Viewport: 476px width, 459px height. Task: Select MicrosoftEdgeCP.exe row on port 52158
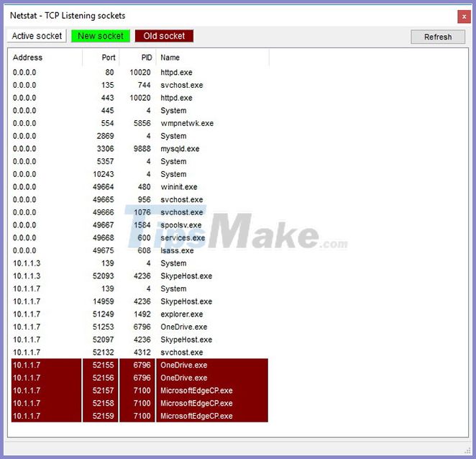coord(139,404)
